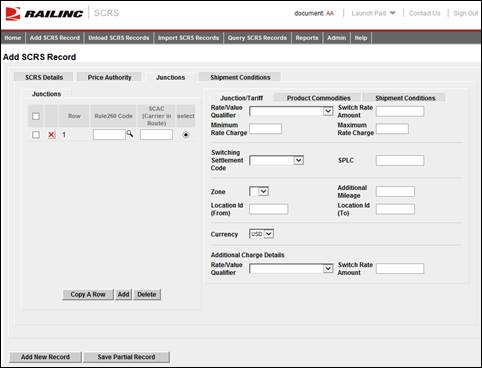
Task: Click the Location Id (From) field
Action: [268, 209]
